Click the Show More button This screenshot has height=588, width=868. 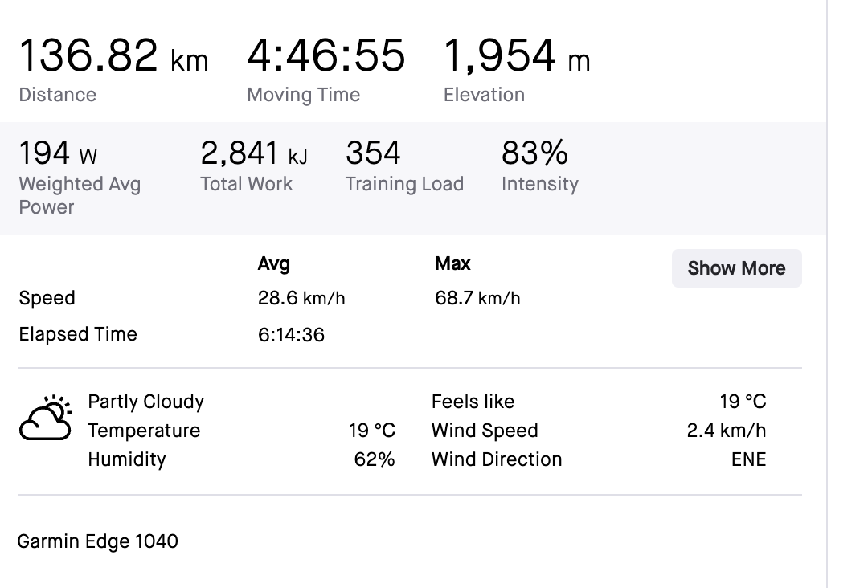pos(736,268)
